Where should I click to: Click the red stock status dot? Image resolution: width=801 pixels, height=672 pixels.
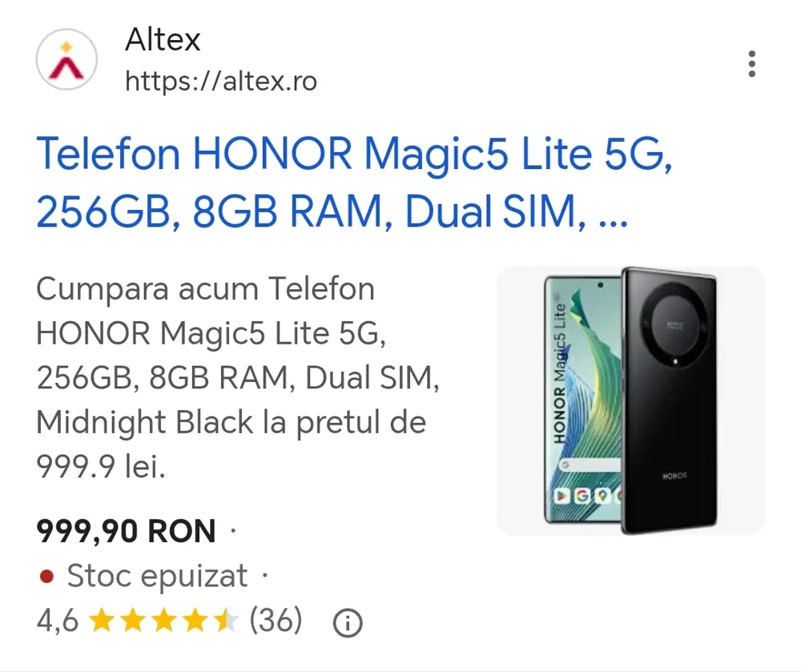coord(46,575)
